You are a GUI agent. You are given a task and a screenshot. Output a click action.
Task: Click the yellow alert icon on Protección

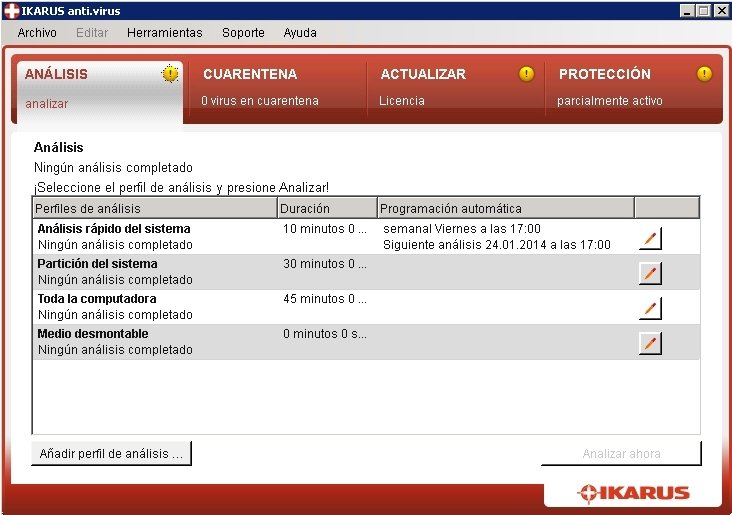pyautogui.click(x=704, y=74)
